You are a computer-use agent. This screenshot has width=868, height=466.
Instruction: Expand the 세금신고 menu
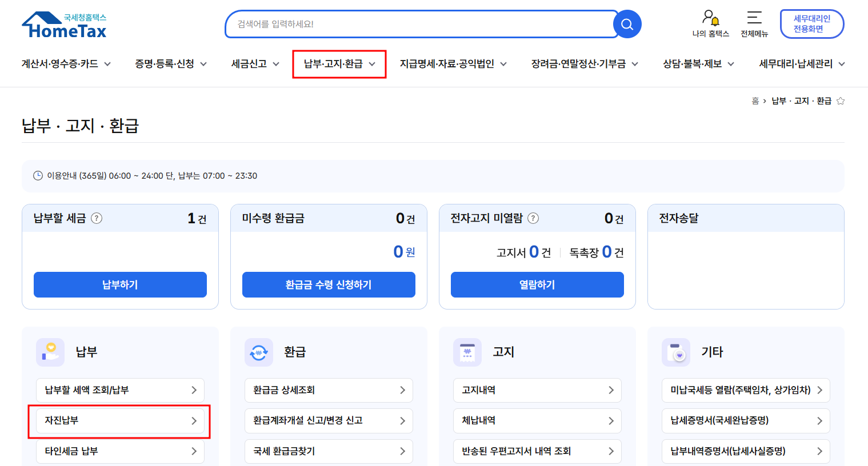[x=255, y=64]
